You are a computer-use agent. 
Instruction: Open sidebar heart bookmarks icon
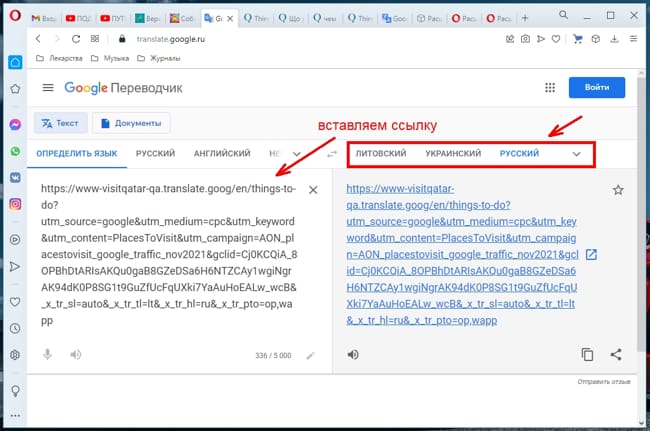pos(15,302)
